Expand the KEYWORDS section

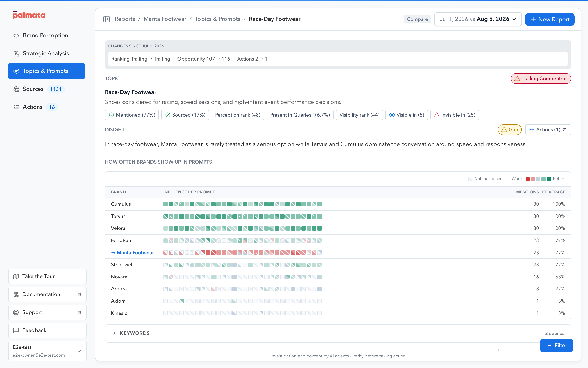[338, 333]
